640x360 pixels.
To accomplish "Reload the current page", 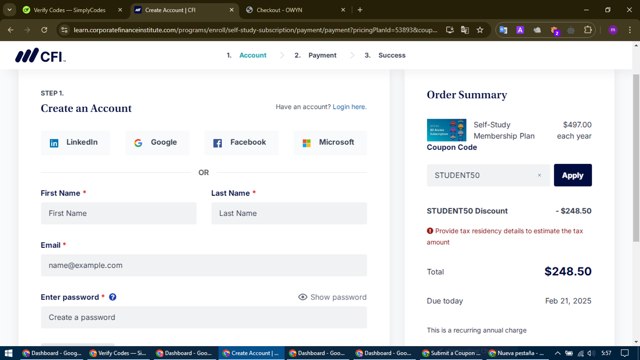I will click(44, 30).
